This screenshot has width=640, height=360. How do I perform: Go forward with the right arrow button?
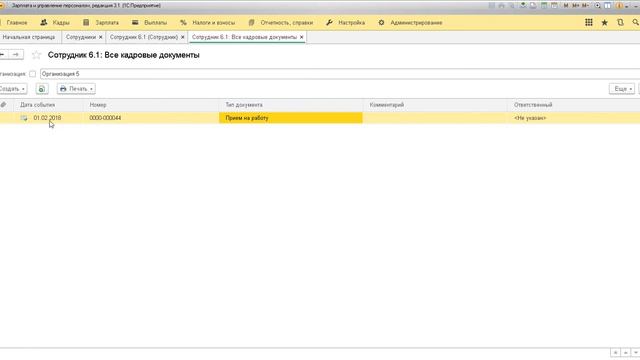[x=16, y=54]
